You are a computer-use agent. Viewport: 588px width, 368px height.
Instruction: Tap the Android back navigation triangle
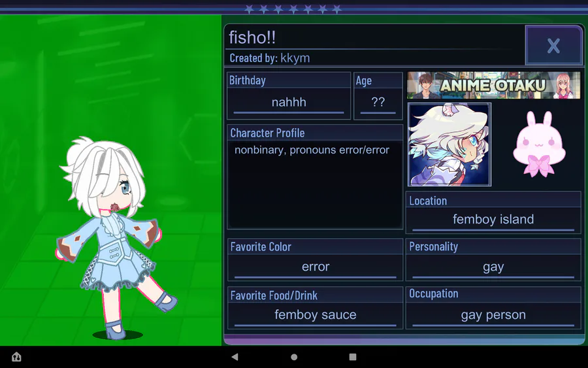(235, 357)
